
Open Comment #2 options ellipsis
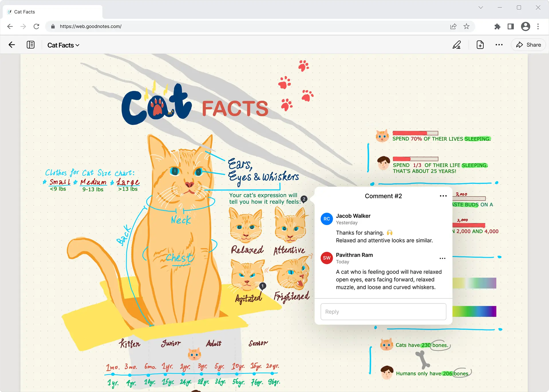[x=443, y=196]
